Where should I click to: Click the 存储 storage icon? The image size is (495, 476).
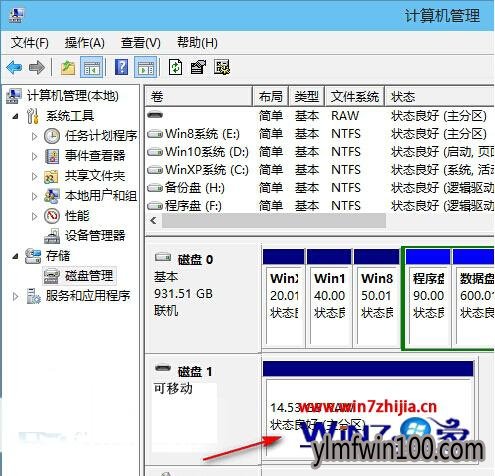tap(33, 256)
